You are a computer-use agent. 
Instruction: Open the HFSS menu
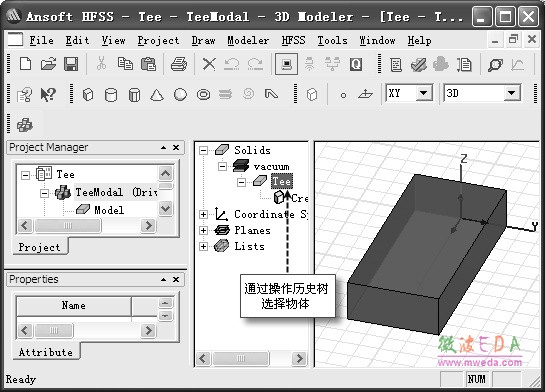coord(293,41)
